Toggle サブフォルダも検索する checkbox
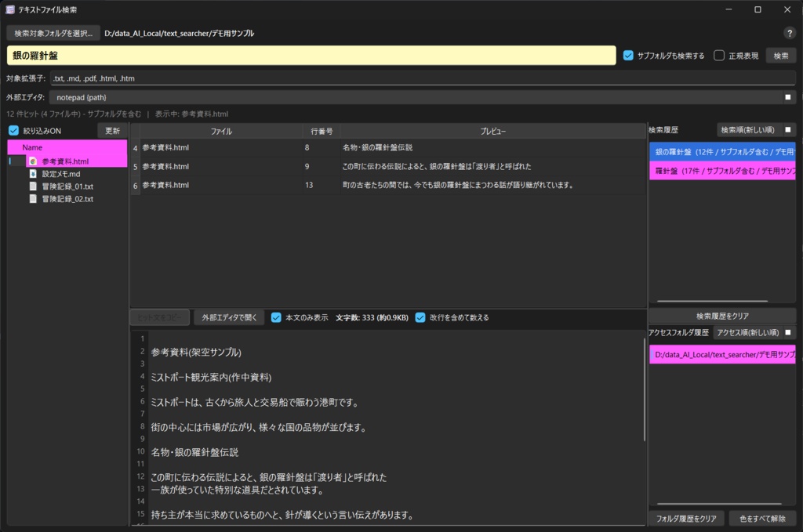 coord(628,56)
